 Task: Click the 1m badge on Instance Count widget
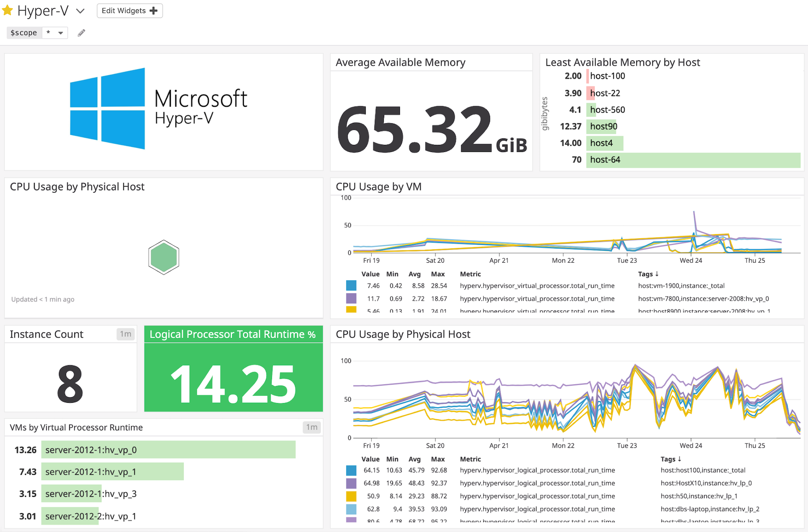point(126,334)
